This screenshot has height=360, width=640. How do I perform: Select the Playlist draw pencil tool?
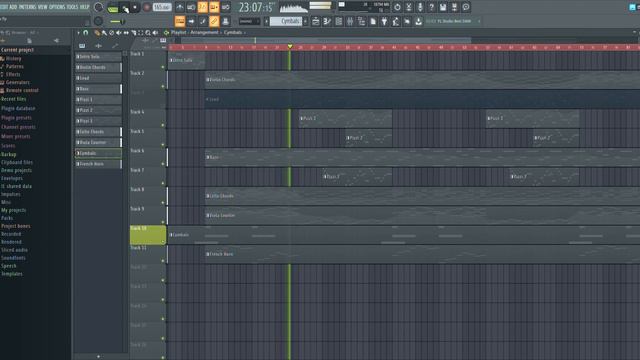tap(97, 33)
